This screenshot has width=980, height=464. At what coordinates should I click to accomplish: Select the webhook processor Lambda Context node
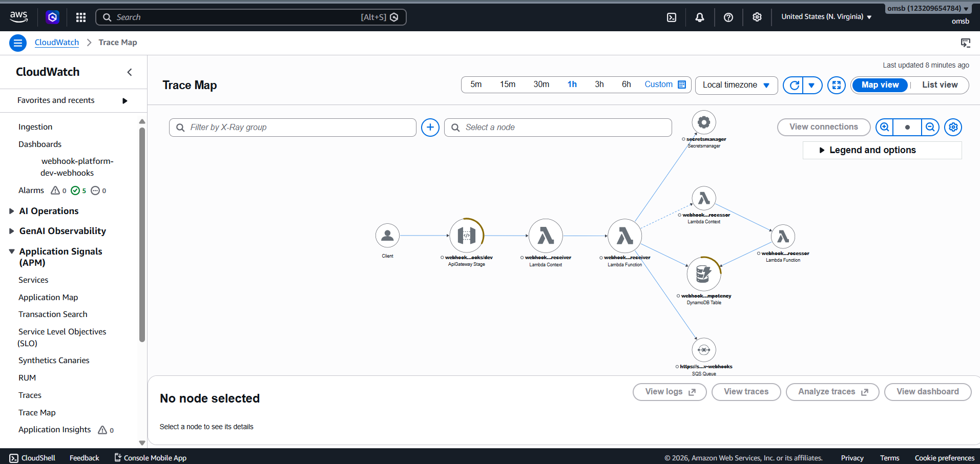[704, 198]
